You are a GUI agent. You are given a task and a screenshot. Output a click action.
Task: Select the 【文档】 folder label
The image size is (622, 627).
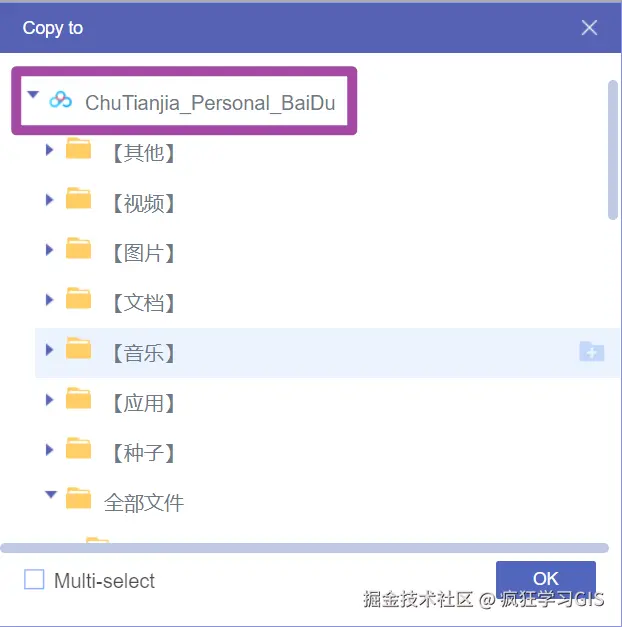point(144,303)
